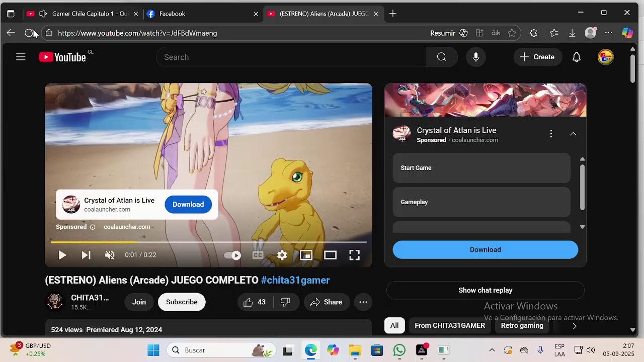Enter full screen video mode
Screen dimensions: 644x362
[354, 255]
